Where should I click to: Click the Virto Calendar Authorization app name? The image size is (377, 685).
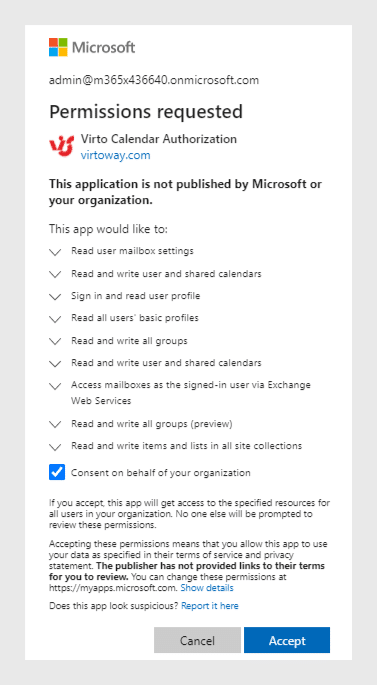[159, 139]
